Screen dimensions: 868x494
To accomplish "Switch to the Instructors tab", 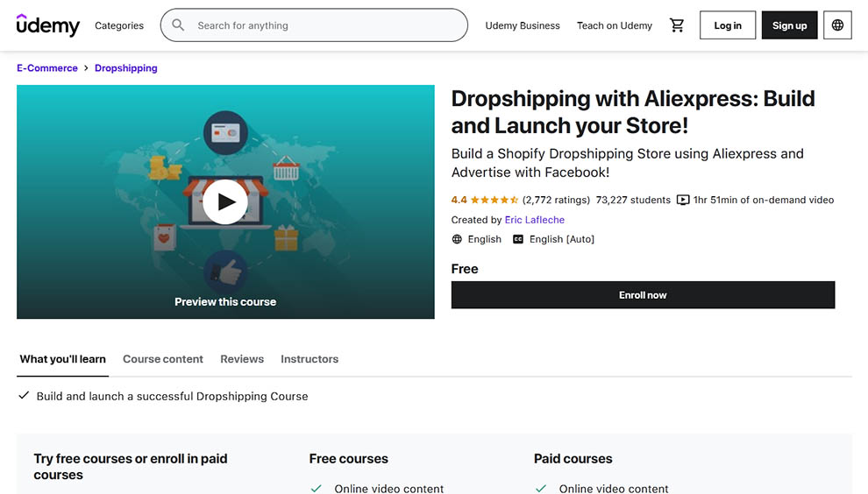I will click(309, 359).
